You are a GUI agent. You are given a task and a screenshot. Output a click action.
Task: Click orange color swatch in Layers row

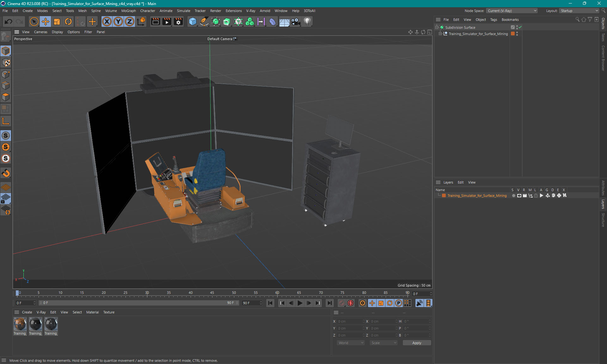click(x=444, y=196)
